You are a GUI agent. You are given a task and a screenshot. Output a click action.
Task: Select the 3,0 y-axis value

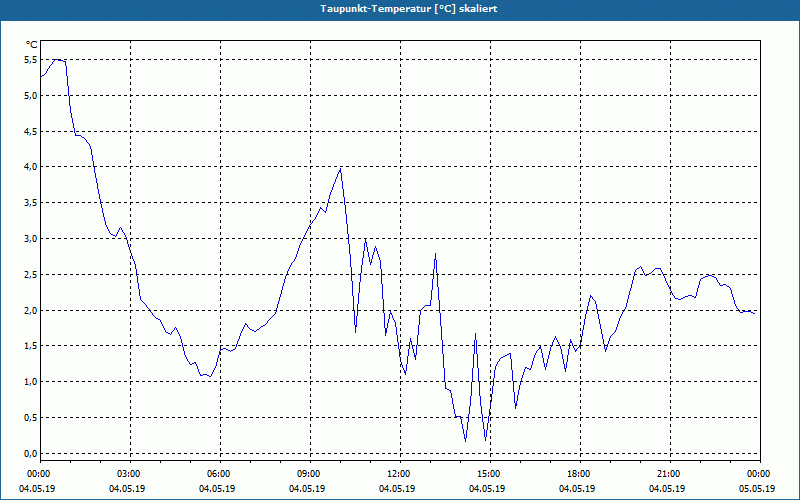(x=31, y=238)
